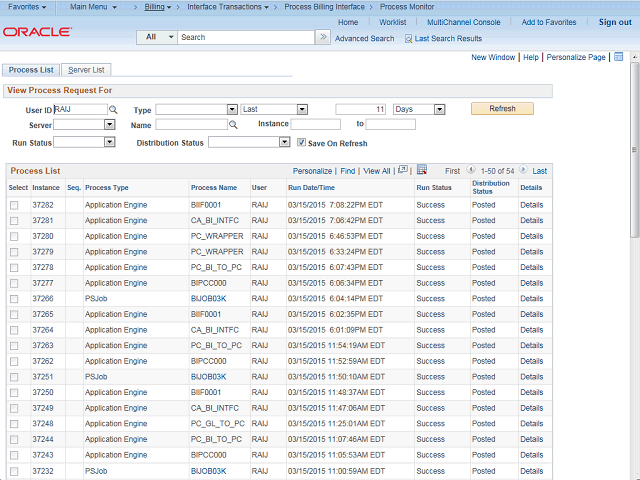Check the box for instance 37266
This screenshot has height=480, width=640.
[x=14, y=298]
